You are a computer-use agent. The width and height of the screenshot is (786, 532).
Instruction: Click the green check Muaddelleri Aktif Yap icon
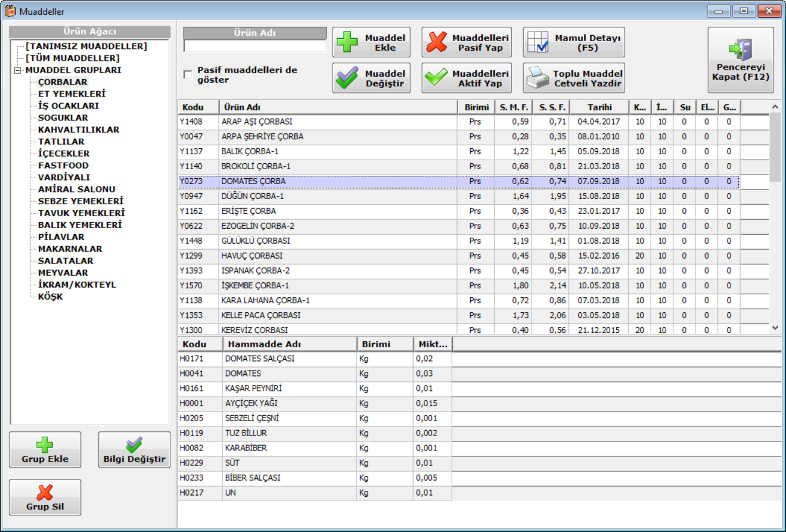point(437,78)
